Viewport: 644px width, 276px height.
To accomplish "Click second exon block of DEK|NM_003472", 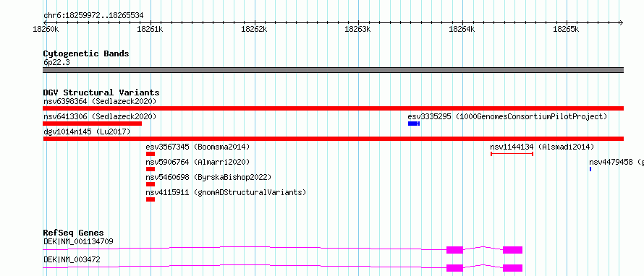I will tap(512, 268).
